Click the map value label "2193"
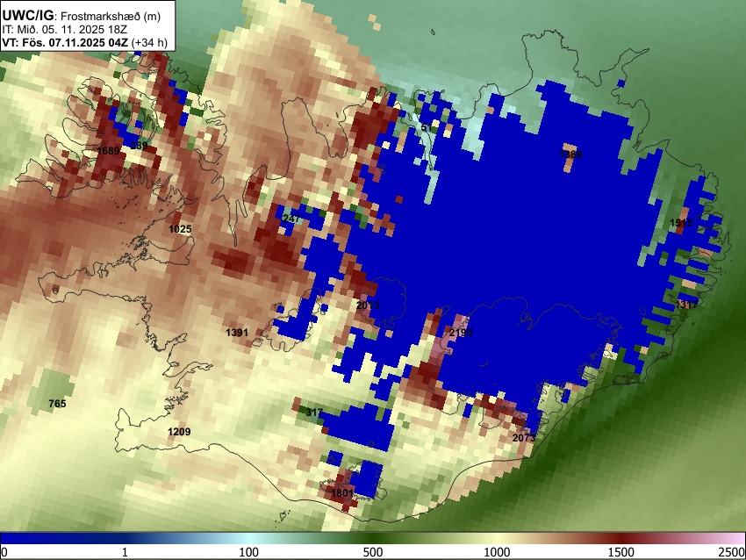Screen dimensions: 746x560 pos(461,332)
